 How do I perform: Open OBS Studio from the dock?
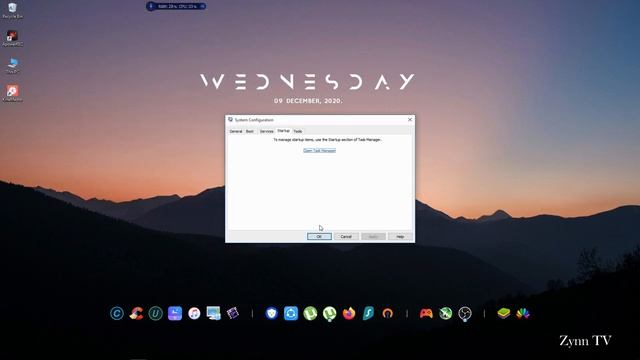click(465, 313)
